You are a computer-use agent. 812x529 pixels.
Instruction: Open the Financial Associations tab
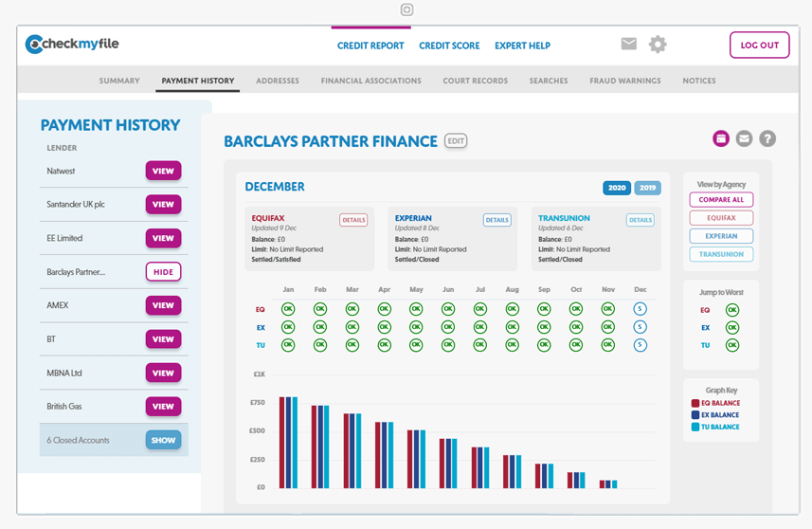[370, 81]
